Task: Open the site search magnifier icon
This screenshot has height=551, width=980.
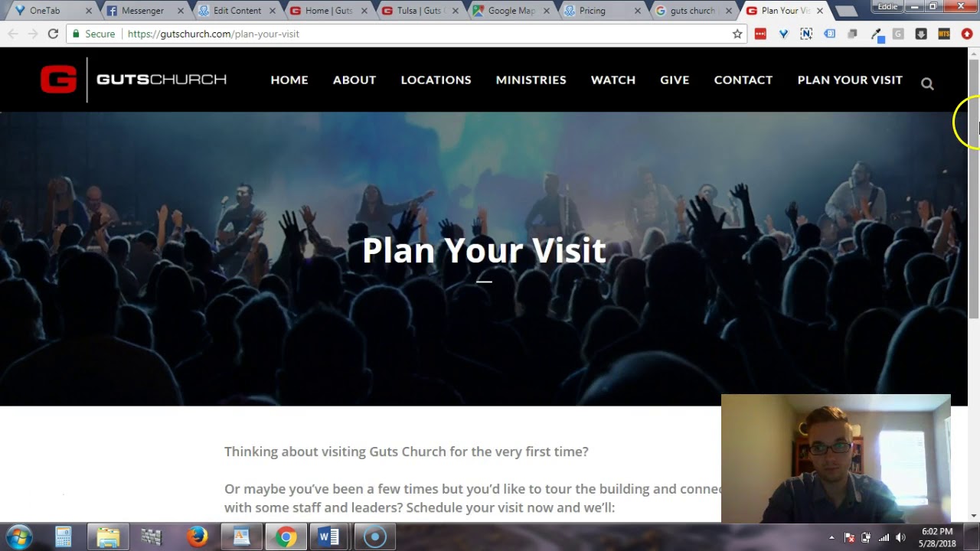Action: click(927, 83)
